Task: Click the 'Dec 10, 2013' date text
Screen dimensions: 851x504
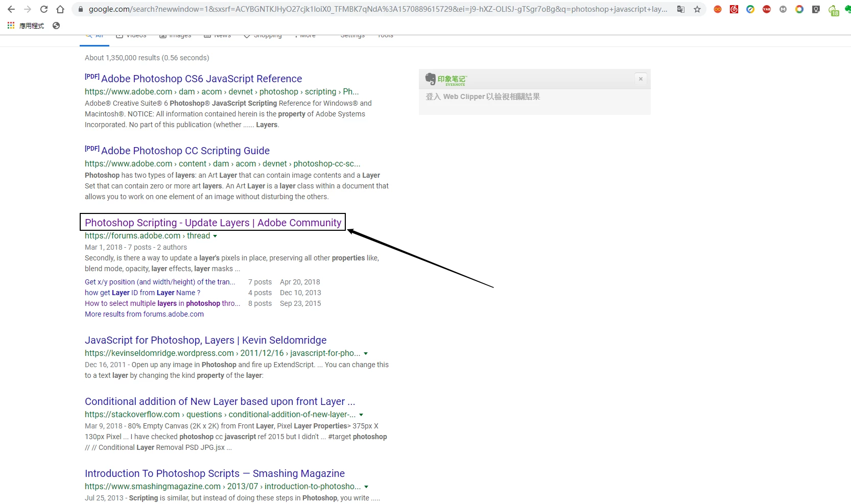Action: [300, 293]
